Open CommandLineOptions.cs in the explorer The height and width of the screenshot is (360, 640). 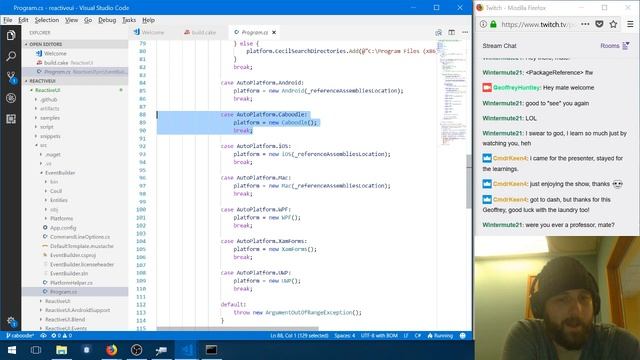click(x=80, y=237)
